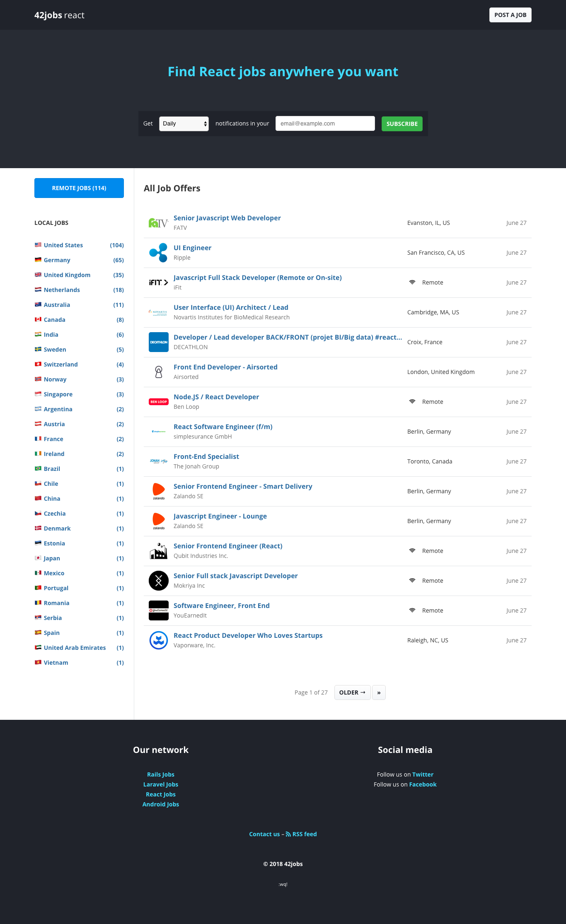Open Software Engineer, Front End job
Viewport: 566px width, 924px height.
pos(222,606)
